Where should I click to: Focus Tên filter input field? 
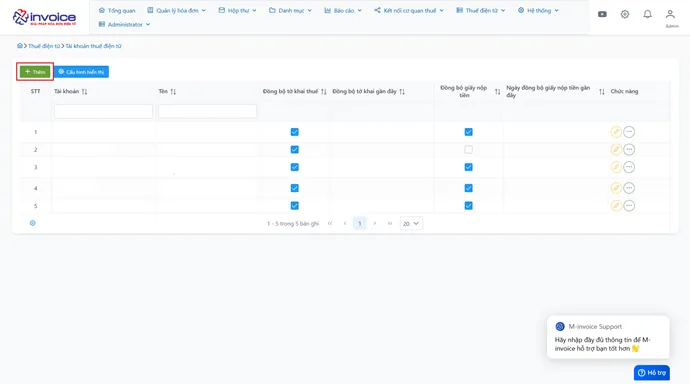click(207, 111)
